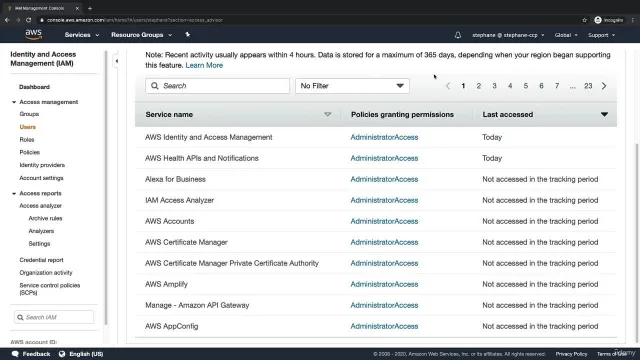Screen dimensions: 640x360
Task: Open the pin shortcuts star icon
Action: [187, 35]
